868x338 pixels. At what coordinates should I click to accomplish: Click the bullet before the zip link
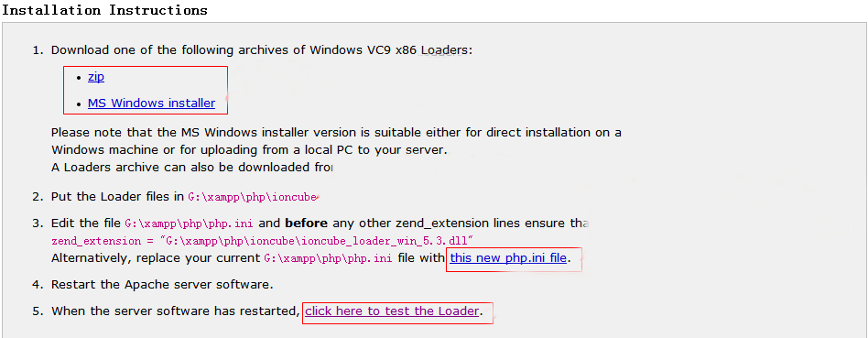79,78
